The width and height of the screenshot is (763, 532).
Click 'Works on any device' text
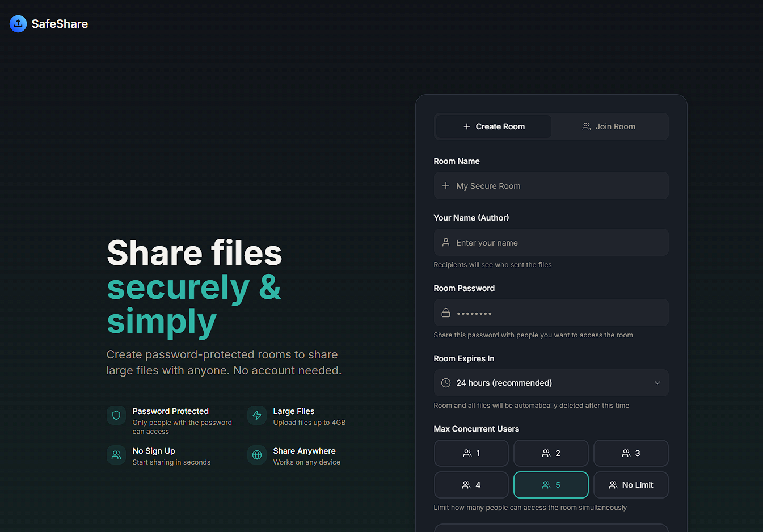pyautogui.click(x=307, y=462)
